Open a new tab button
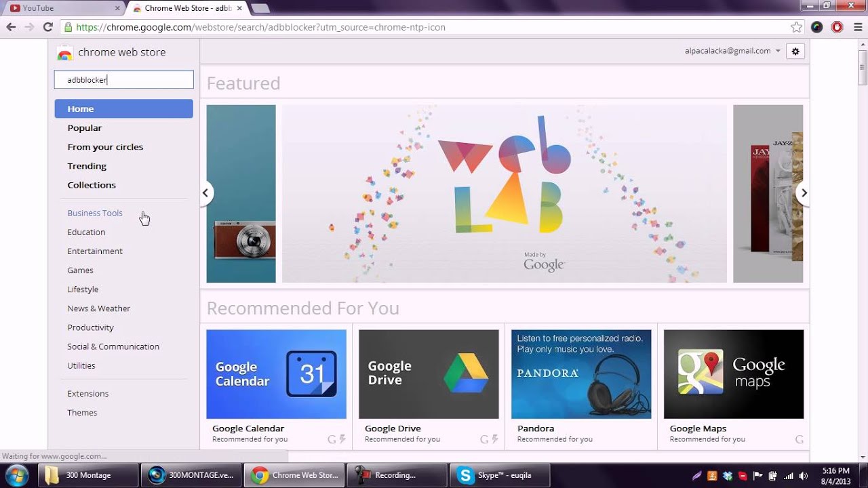Screen dimensions: 868x488 pos(260,8)
